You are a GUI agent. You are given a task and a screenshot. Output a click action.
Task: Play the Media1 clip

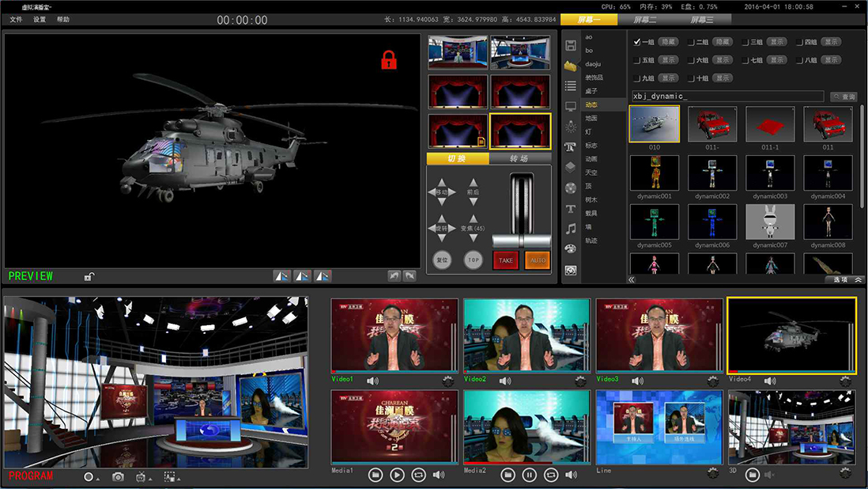397,475
